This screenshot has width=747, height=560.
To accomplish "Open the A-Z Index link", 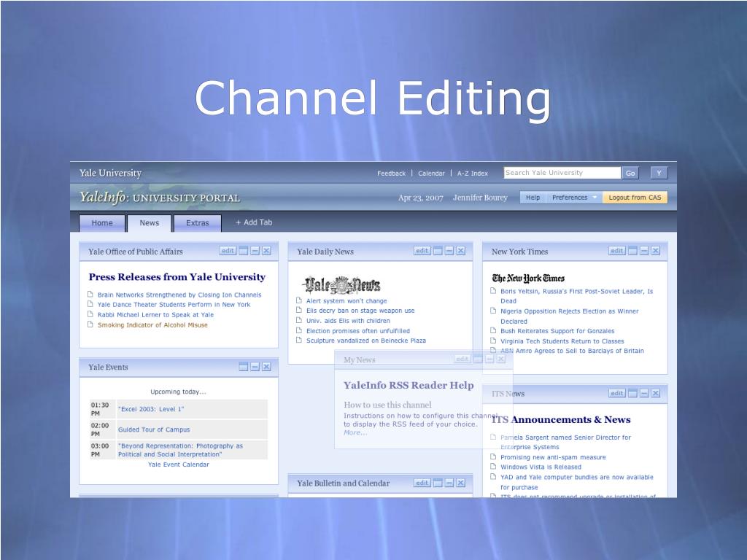I will click(x=473, y=174).
